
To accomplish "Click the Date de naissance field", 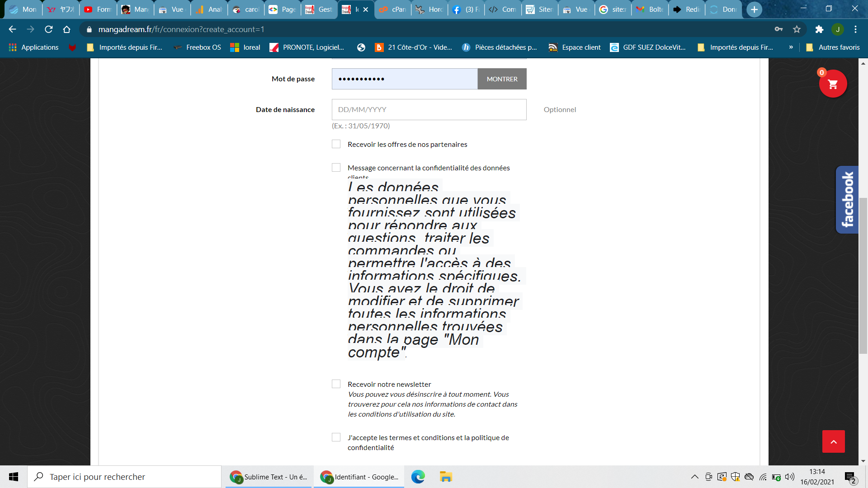I will click(429, 110).
